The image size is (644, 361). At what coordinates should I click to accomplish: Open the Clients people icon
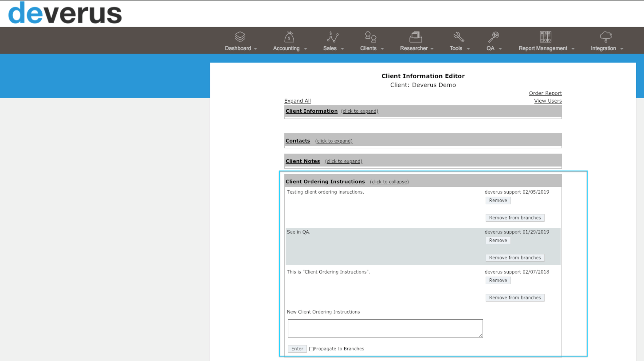coord(370,37)
